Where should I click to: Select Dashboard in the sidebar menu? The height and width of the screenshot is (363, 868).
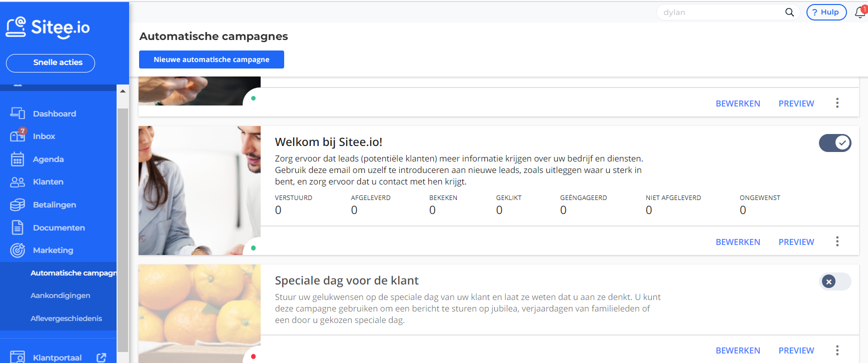(55, 113)
